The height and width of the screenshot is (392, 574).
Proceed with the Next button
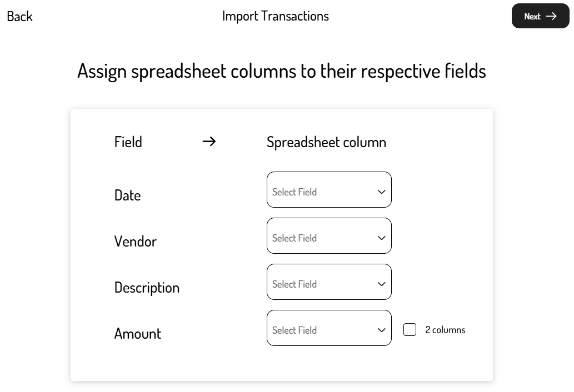click(540, 16)
